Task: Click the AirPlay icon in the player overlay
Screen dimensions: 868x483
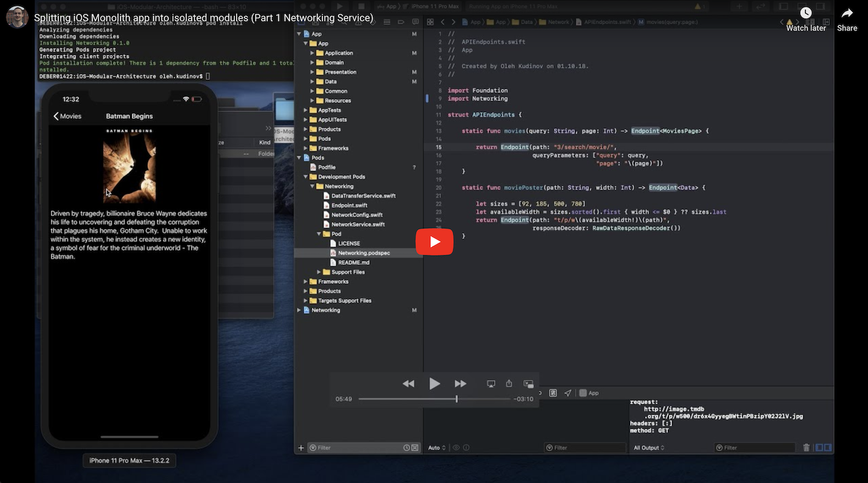Action: pyautogui.click(x=491, y=384)
